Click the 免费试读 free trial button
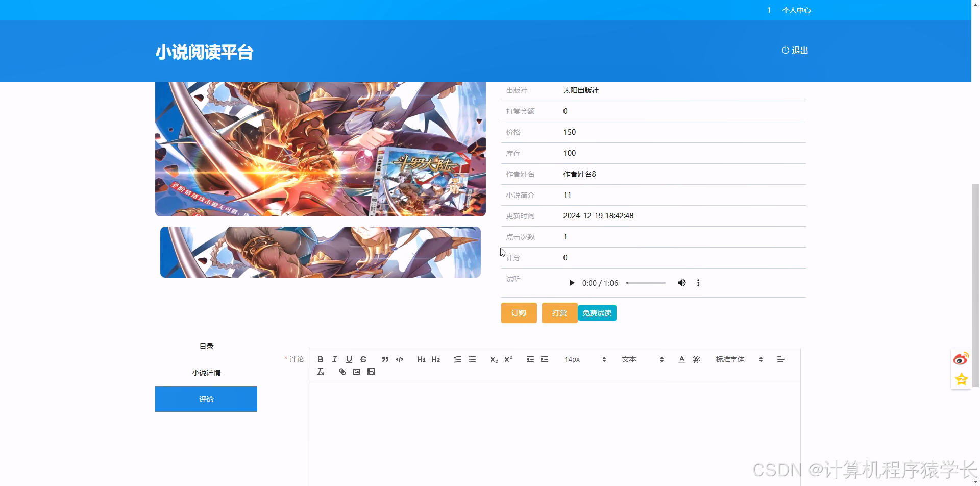This screenshot has width=980, height=486. tap(597, 313)
